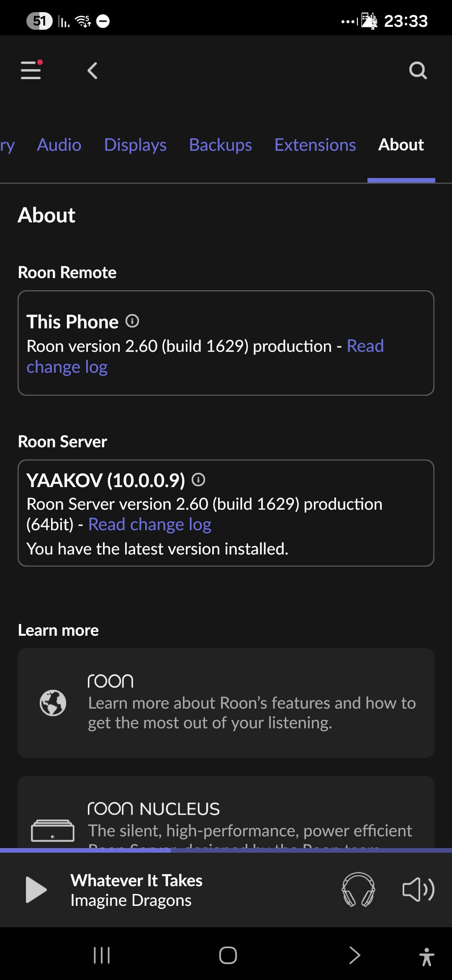
Task: Open search with the magnifier icon
Action: pos(417,70)
